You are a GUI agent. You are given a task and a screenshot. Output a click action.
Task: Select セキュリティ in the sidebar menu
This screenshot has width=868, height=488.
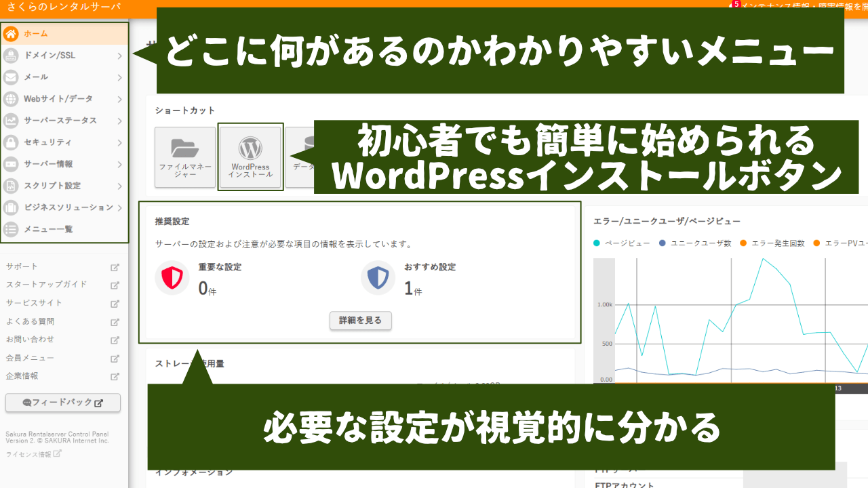[64, 142]
